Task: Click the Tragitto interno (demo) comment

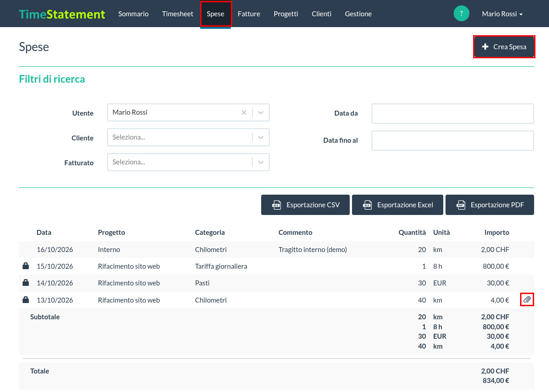Action: 313,249
